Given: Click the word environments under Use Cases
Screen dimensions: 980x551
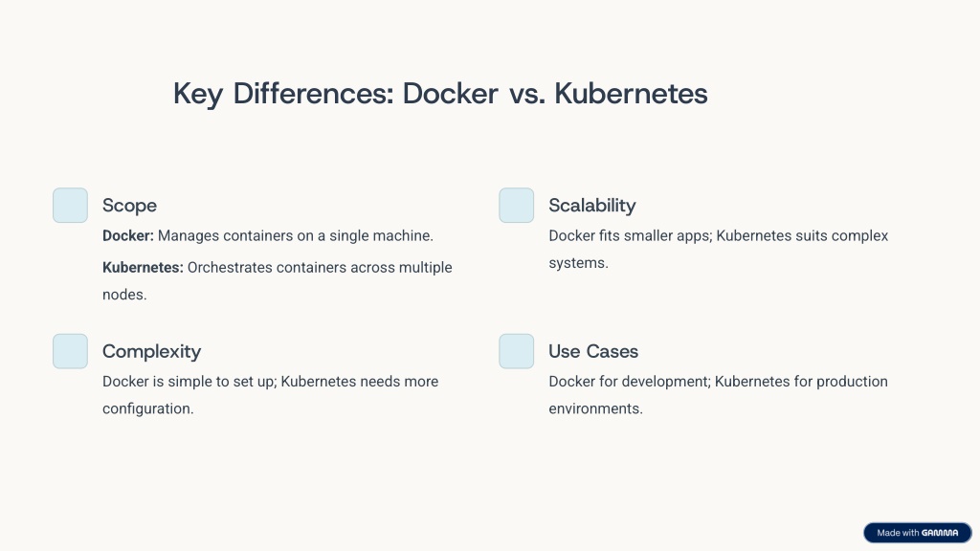Looking at the screenshot, I should (x=595, y=408).
